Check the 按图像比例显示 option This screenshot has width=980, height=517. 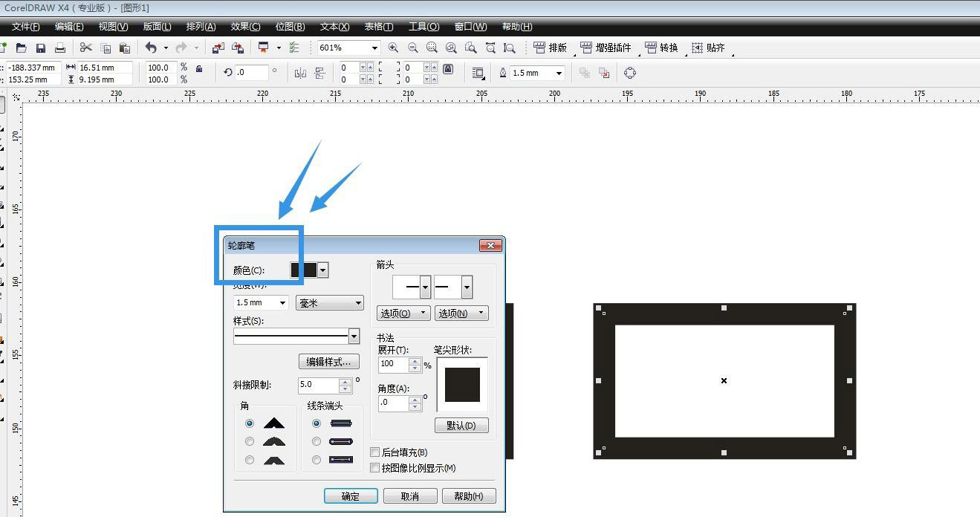pos(375,468)
